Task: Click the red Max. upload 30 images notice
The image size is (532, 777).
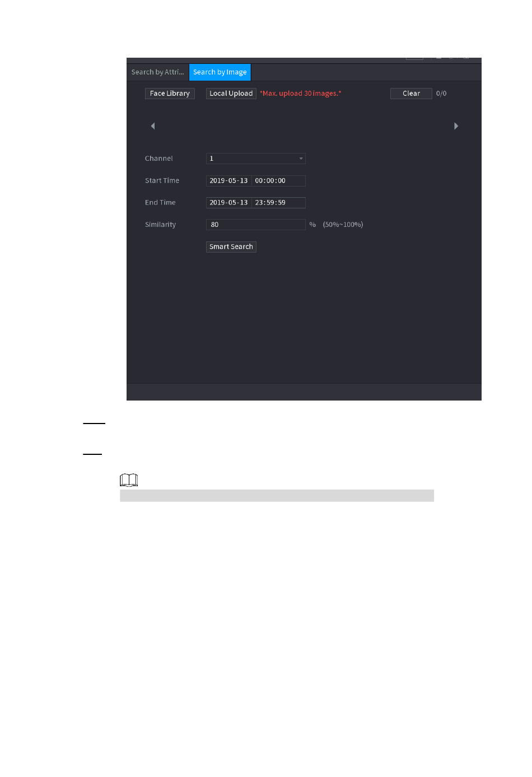Action: pyautogui.click(x=301, y=94)
